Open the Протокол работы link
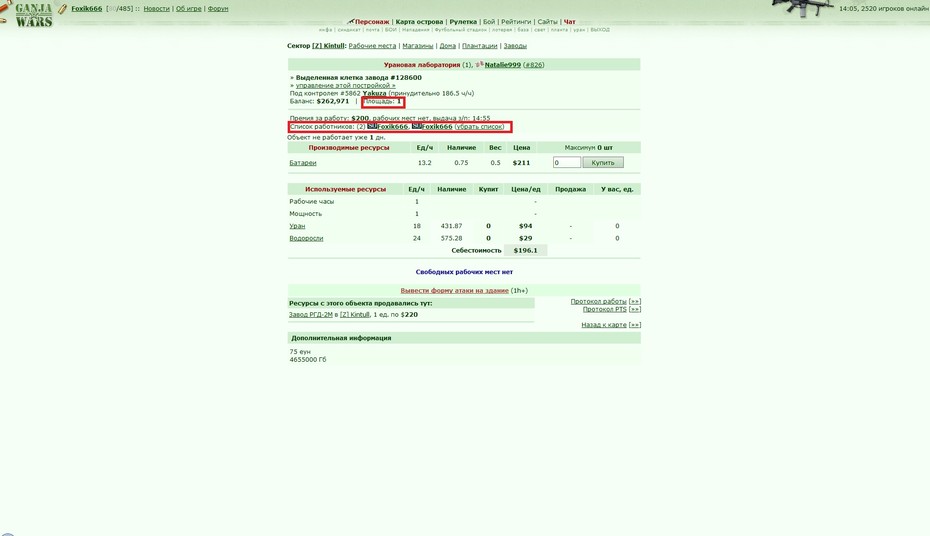 [598, 301]
